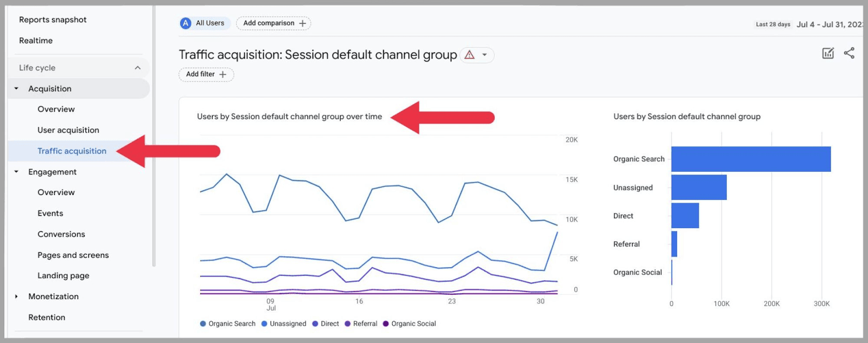Click the All Users 'A' badge

[x=186, y=23]
